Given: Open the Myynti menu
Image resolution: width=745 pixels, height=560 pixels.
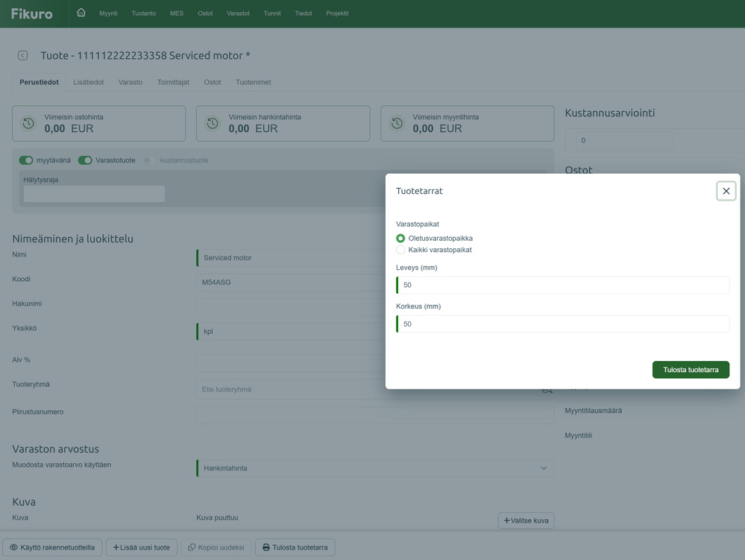Looking at the screenshot, I should tap(108, 13).
